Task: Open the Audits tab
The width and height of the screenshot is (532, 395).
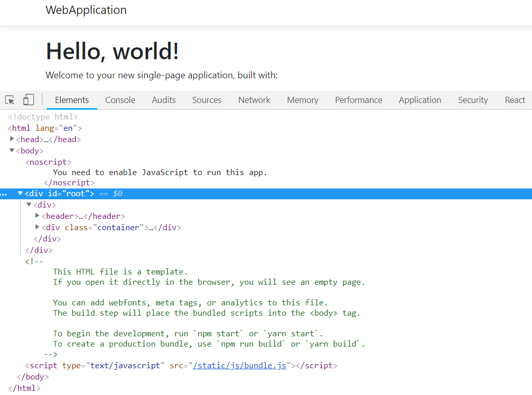Action: (164, 100)
